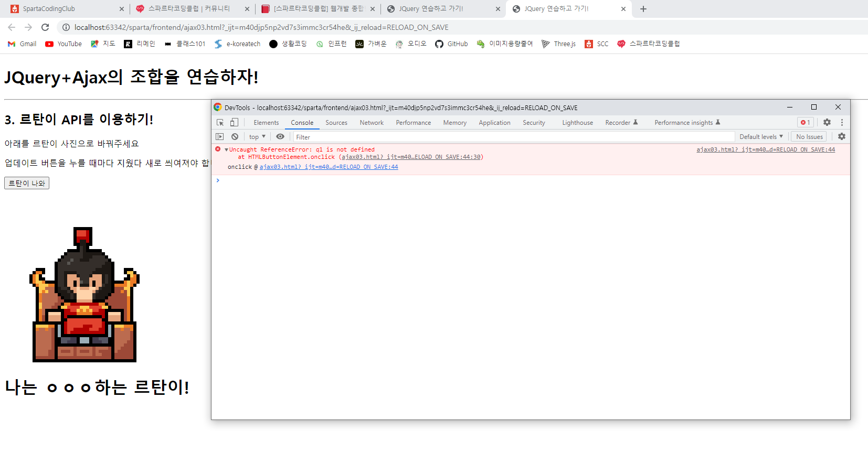Switch to the Security tab

tap(534, 123)
